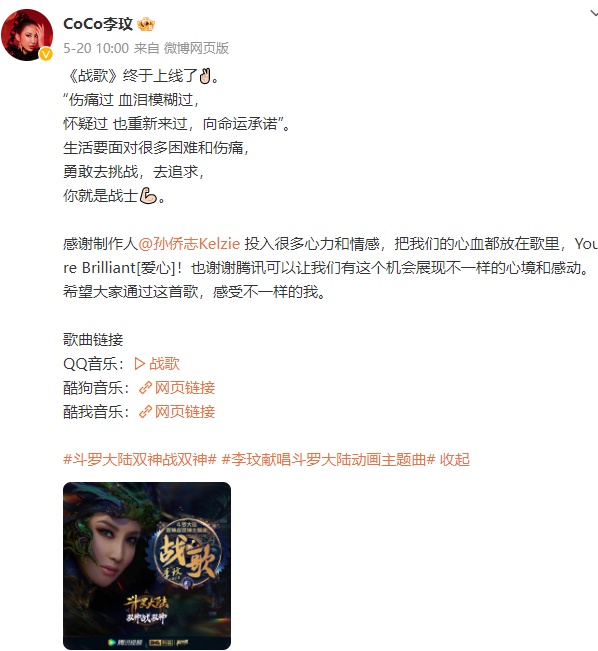Open the CoCo李玟 username link
This screenshot has height=651, width=598.
[98, 24]
